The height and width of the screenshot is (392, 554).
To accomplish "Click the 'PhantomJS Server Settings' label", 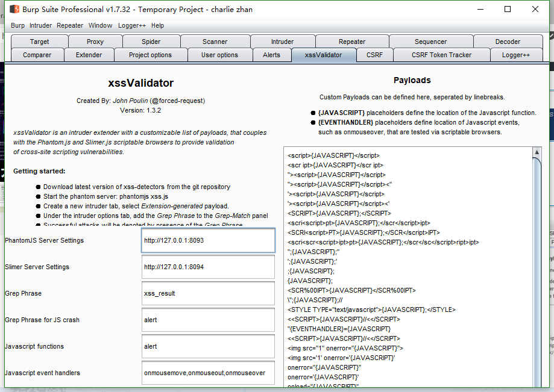I will (44, 240).
